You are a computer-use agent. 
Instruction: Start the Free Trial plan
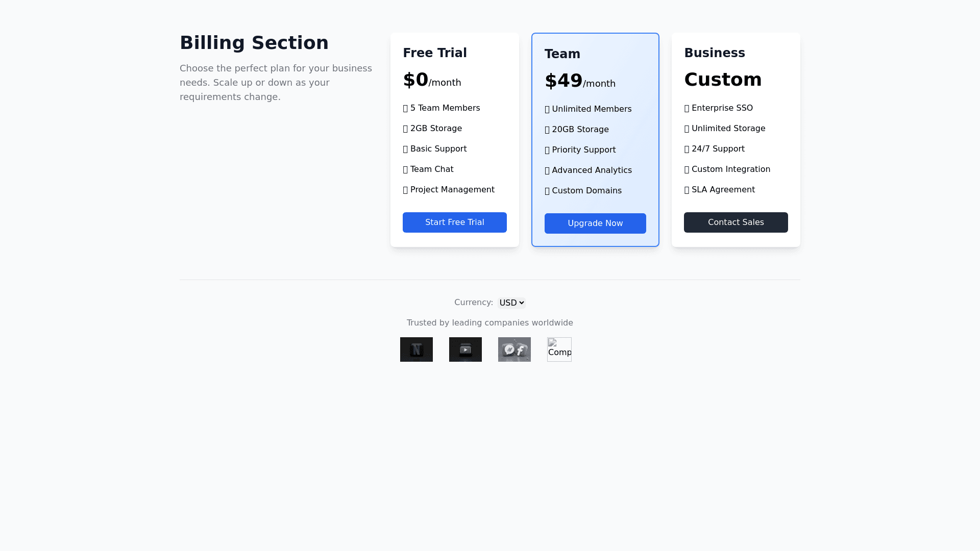(x=454, y=222)
